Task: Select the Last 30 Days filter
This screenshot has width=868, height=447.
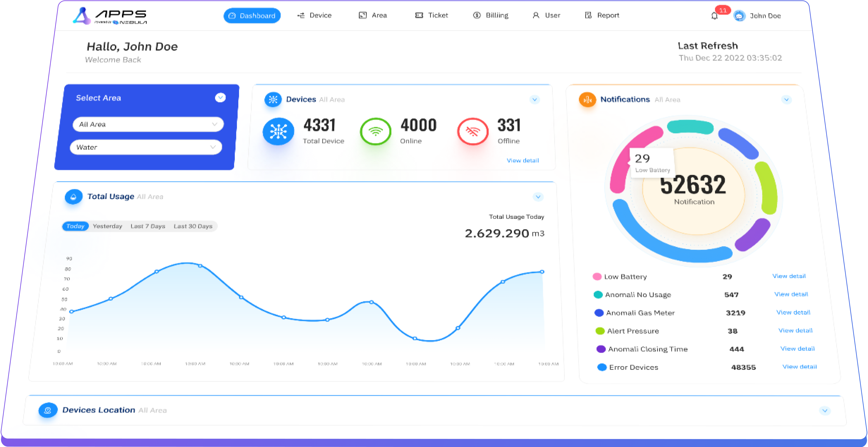Action: pyautogui.click(x=193, y=226)
